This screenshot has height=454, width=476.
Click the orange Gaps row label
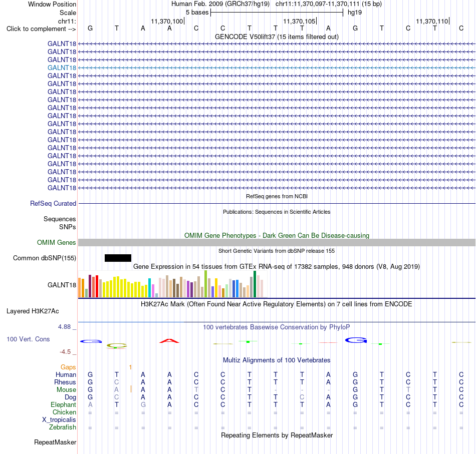pyautogui.click(x=68, y=367)
